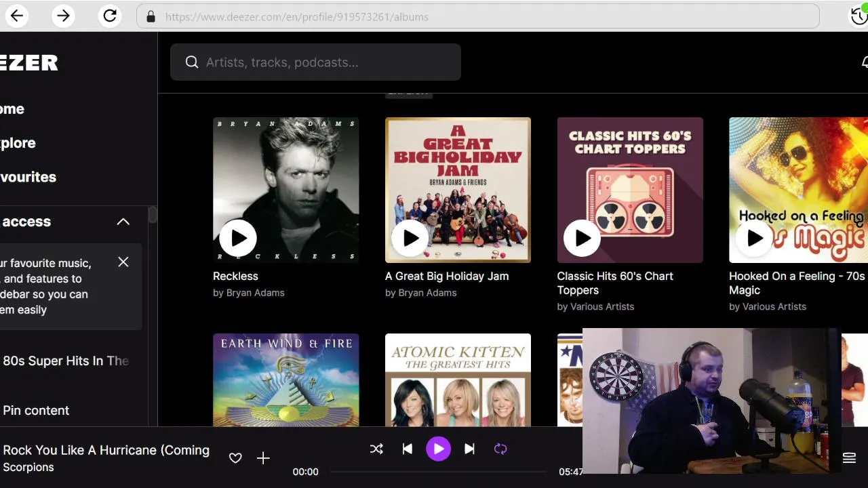Open Explore in the sidebar

(18, 143)
